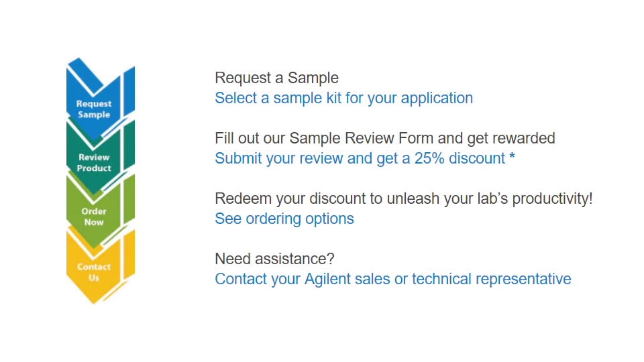Click the asterisk after "25% discount"
644x362 pixels.
[513, 158]
